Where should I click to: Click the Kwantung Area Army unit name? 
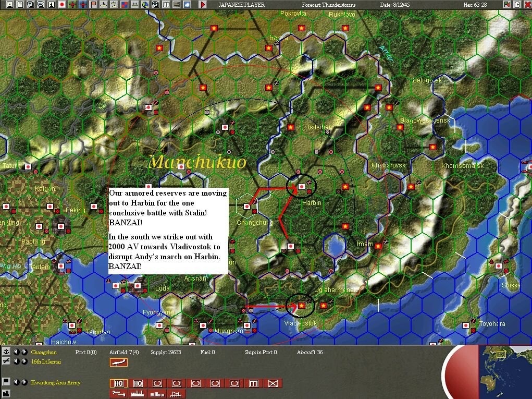click(x=56, y=382)
